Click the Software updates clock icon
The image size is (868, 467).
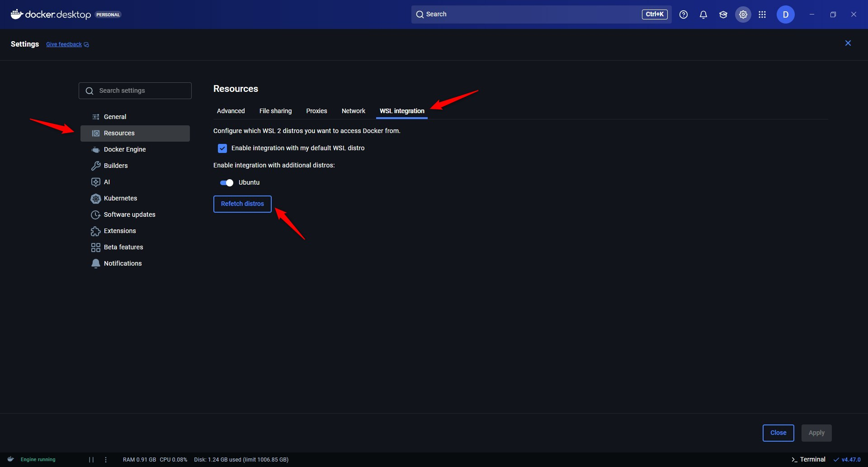tap(96, 214)
